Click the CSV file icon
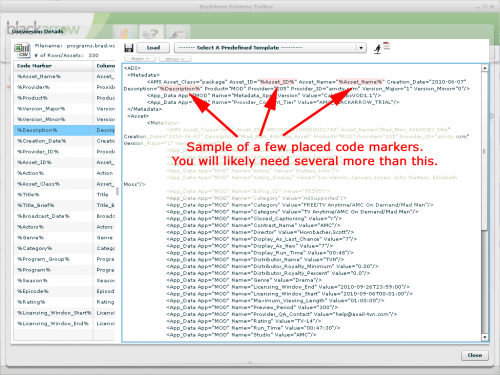The image size is (500, 375). pos(23,50)
